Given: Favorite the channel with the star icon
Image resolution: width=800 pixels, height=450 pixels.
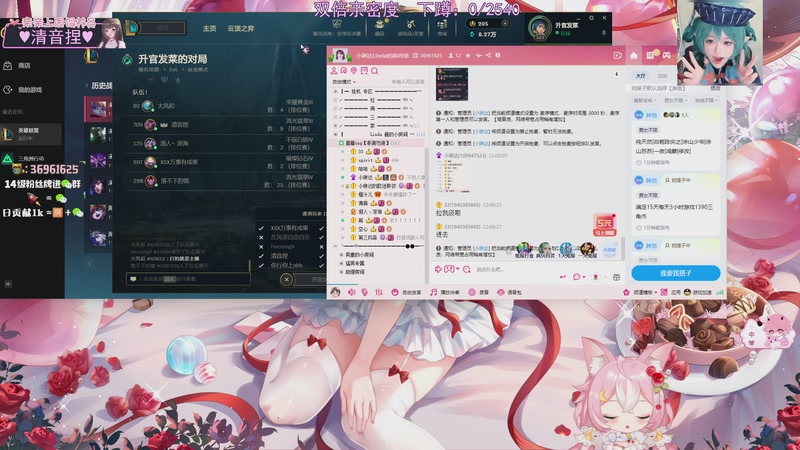Looking at the screenshot, I should click(468, 55).
